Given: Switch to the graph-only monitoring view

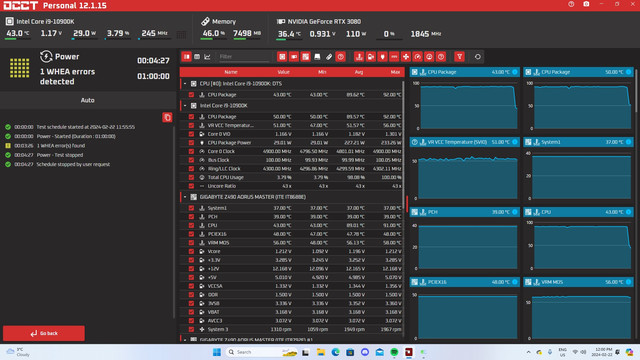Looking at the screenshot, I should [207, 57].
